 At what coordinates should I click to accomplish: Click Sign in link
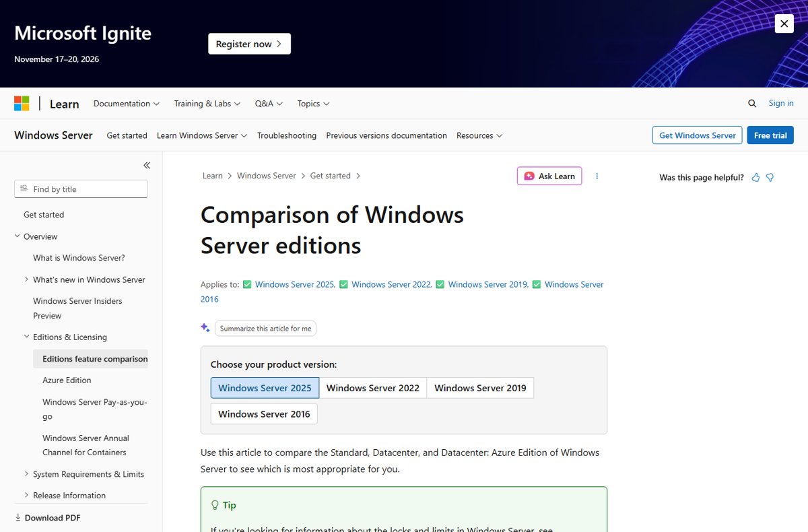(781, 103)
